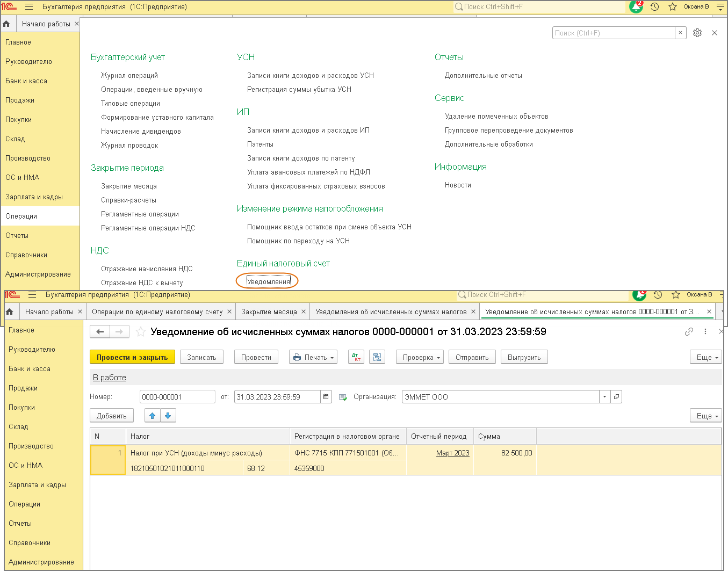Export with the Выгрузить button
The height and width of the screenshot is (572, 728).
[524, 357]
